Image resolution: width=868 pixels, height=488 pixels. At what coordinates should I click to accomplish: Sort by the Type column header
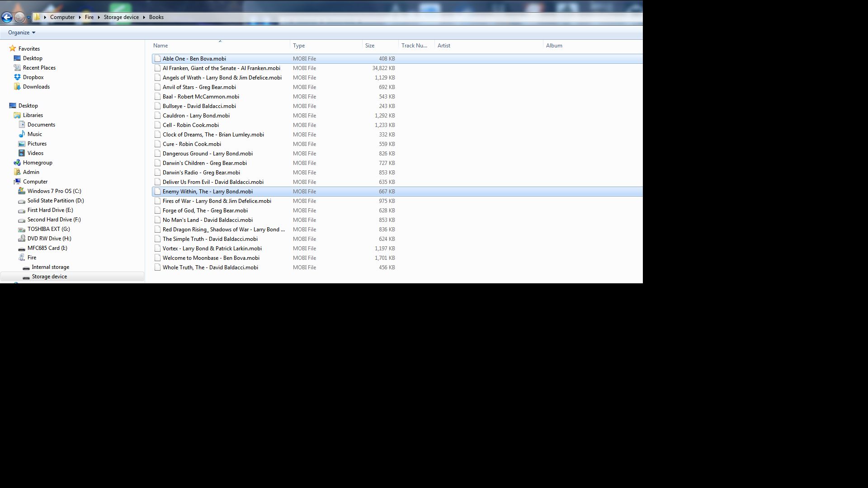[299, 46]
